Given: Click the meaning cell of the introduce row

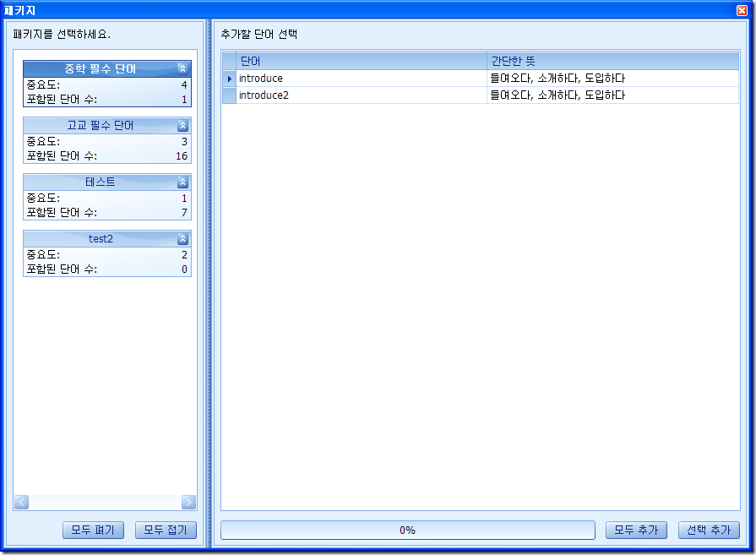Looking at the screenshot, I should (612, 78).
